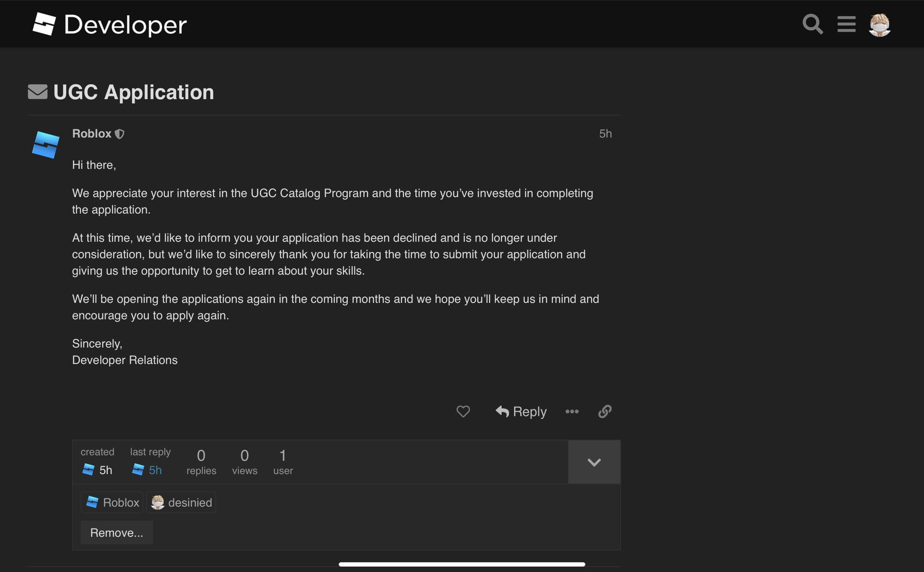
Task: Show more post actions ellipsis
Action: coord(572,411)
